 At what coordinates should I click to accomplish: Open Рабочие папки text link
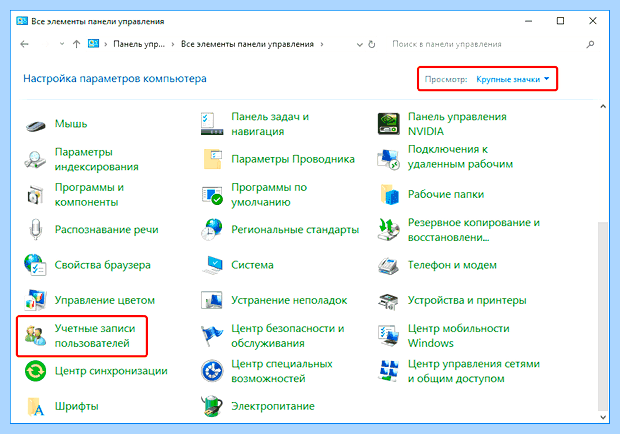[x=446, y=194]
